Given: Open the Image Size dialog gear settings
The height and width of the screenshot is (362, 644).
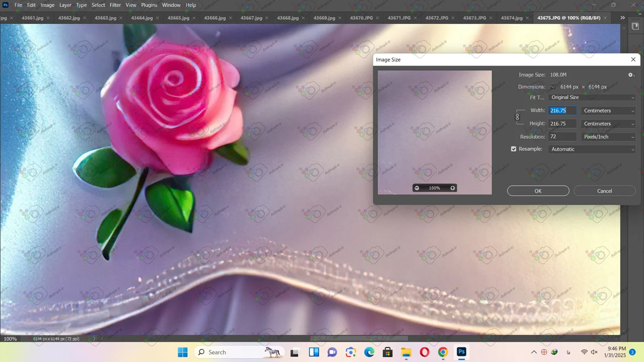Looking at the screenshot, I should 631,75.
